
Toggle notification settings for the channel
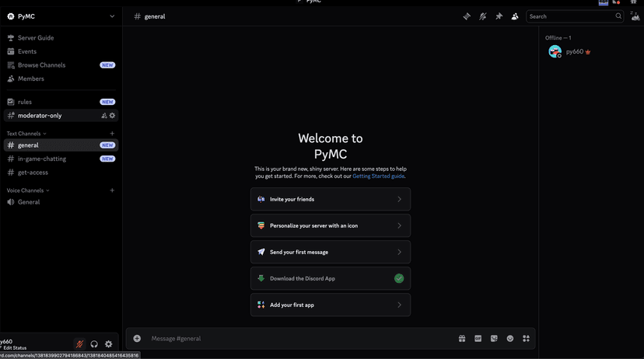pyautogui.click(x=482, y=16)
